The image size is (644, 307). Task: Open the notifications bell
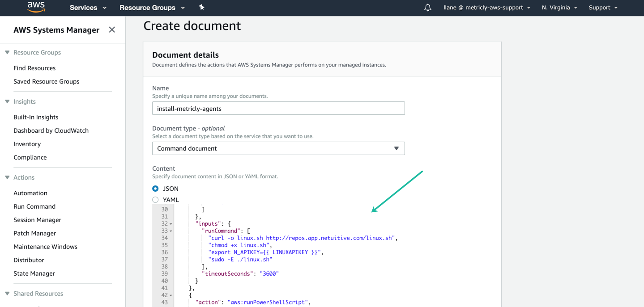point(428,8)
